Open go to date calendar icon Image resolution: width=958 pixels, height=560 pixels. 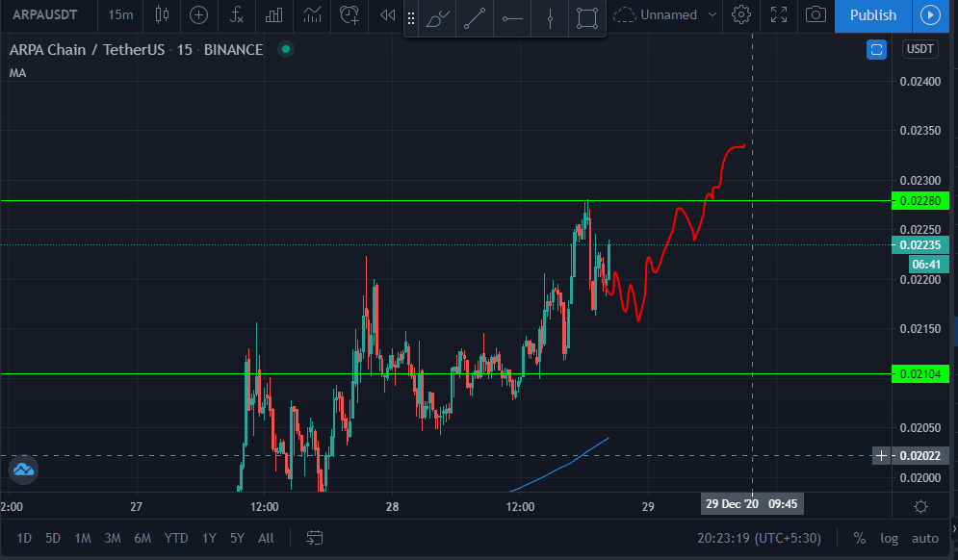pyautogui.click(x=314, y=538)
